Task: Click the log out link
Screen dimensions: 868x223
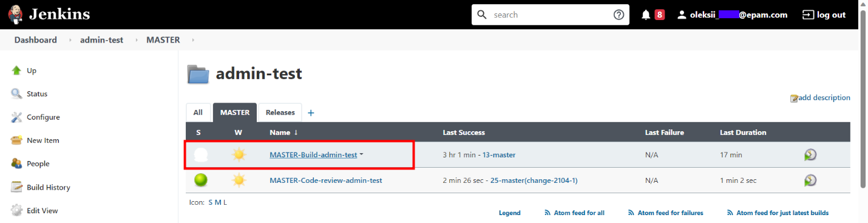Action: tap(824, 15)
